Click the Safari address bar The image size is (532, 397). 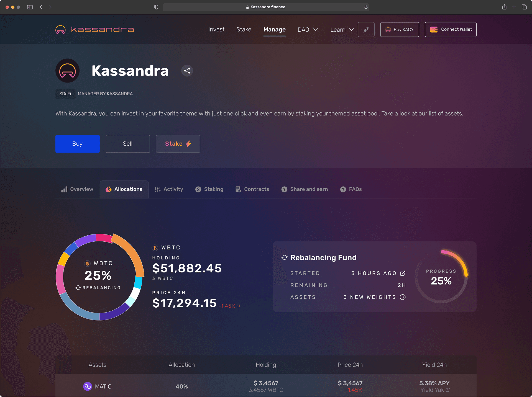(x=265, y=7)
